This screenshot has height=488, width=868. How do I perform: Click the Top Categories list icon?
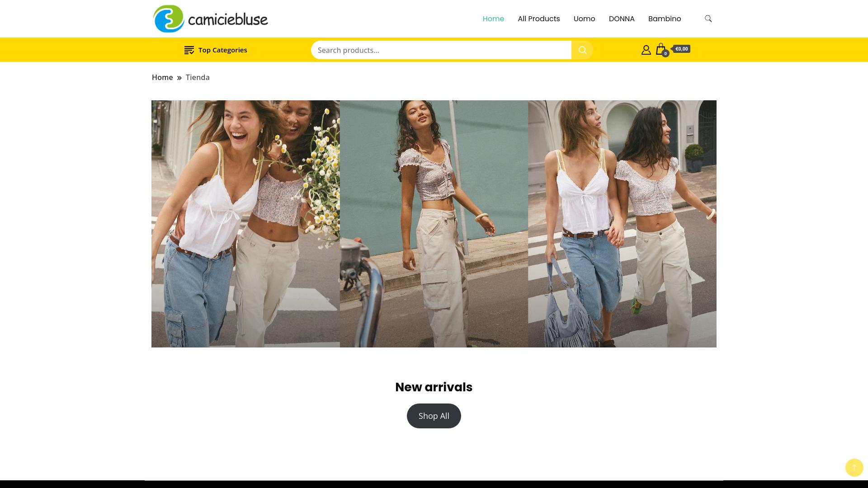pos(189,50)
